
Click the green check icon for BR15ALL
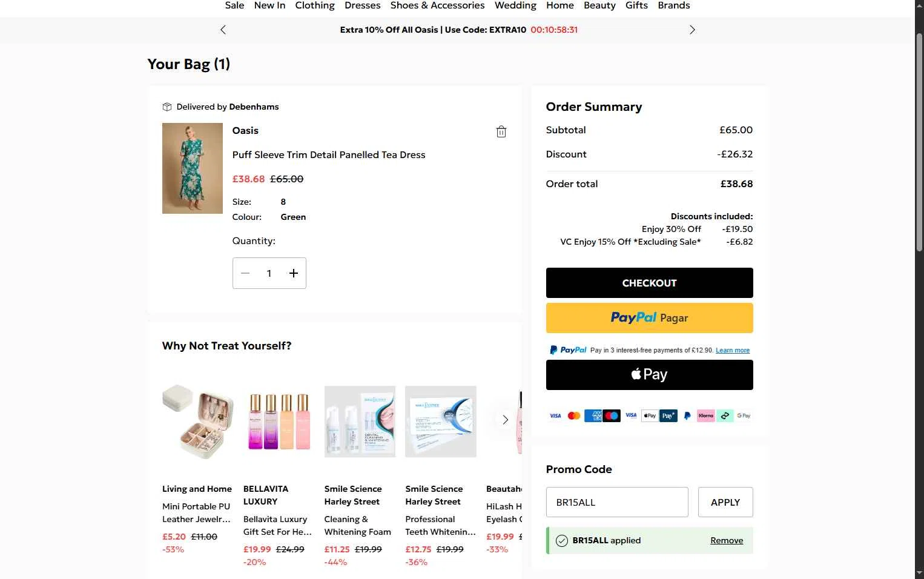point(562,541)
